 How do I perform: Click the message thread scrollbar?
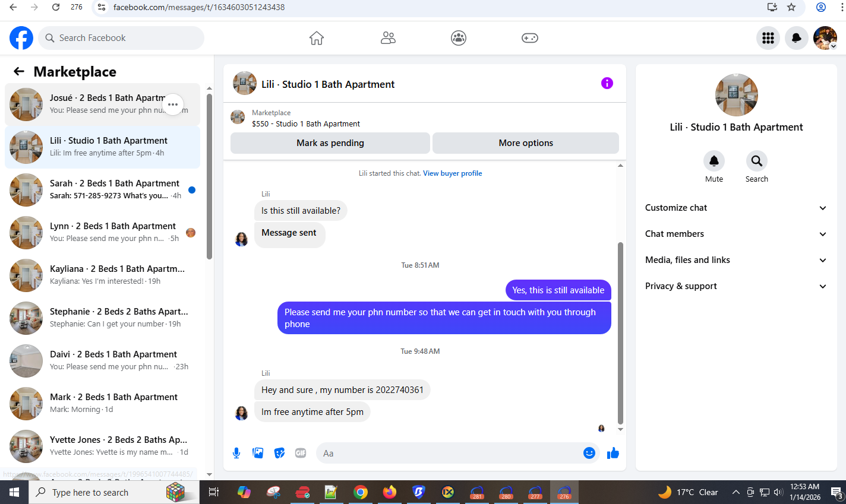620,332
